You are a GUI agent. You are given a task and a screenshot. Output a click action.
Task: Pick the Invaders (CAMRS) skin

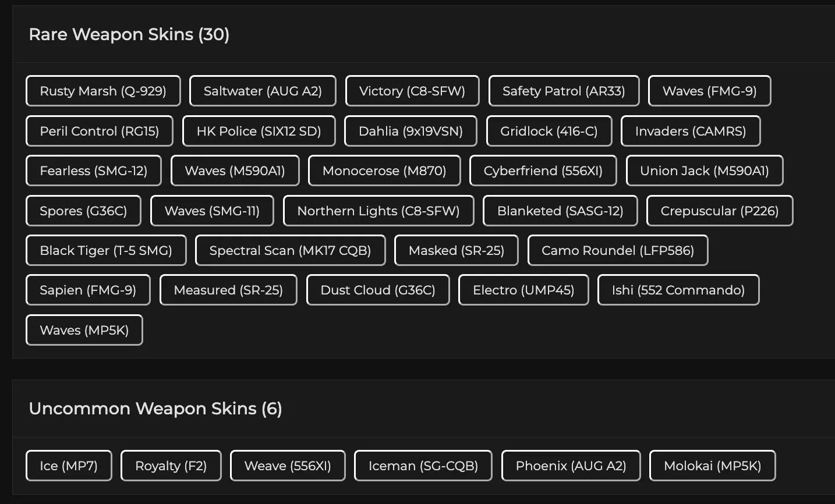691,131
